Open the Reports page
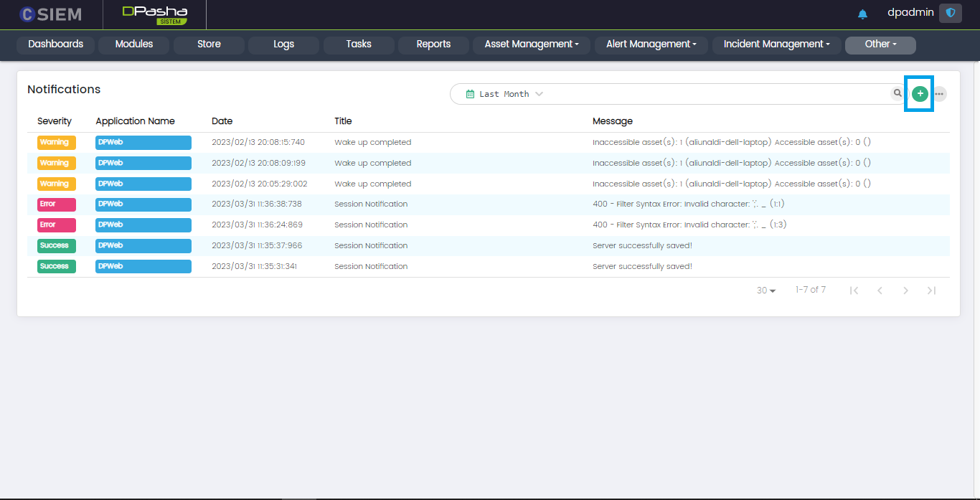 tap(433, 44)
